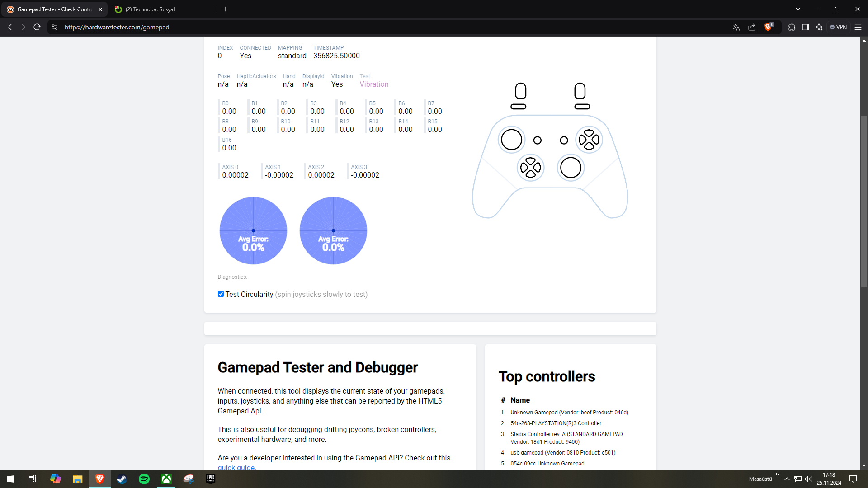Image resolution: width=868 pixels, height=488 pixels.
Task: Launch Steam from the taskbar
Action: pos(122,479)
